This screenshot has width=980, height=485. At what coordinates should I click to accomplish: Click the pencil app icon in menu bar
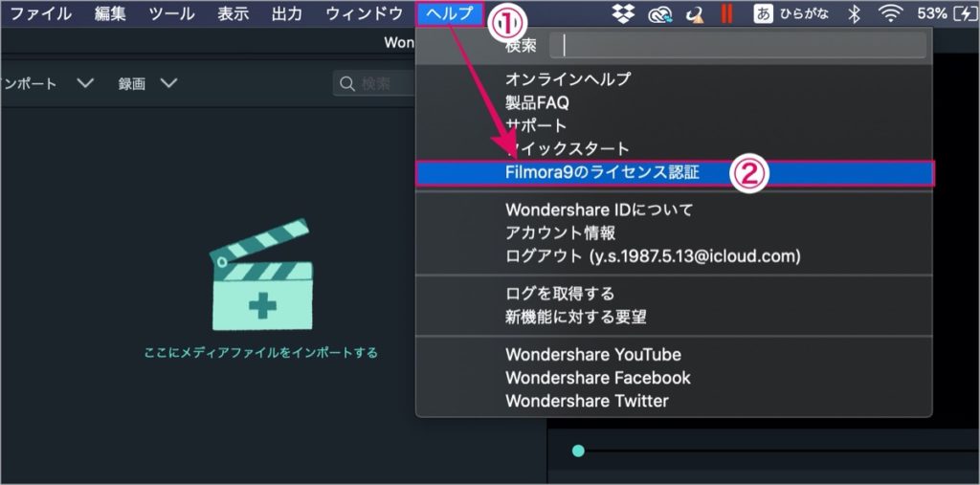[695, 13]
